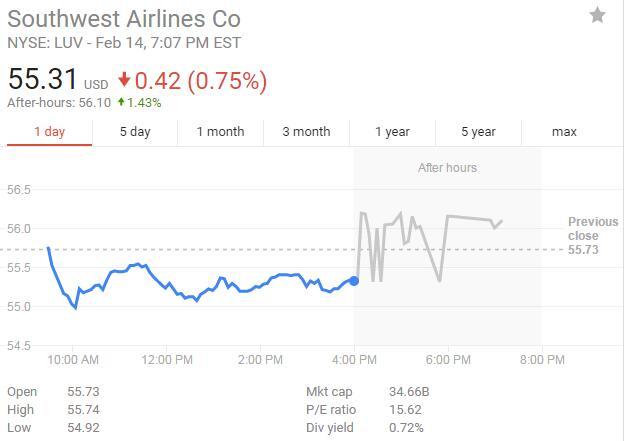This screenshot has height=441, width=624.
Task: Switch to the 5 day tab
Action: pyautogui.click(x=135, y=132)
